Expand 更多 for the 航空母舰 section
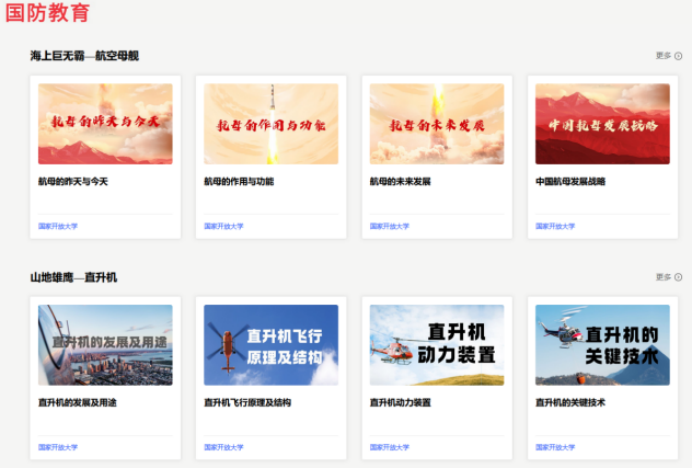This screenshot has width=693, height=468. [668, 56]
